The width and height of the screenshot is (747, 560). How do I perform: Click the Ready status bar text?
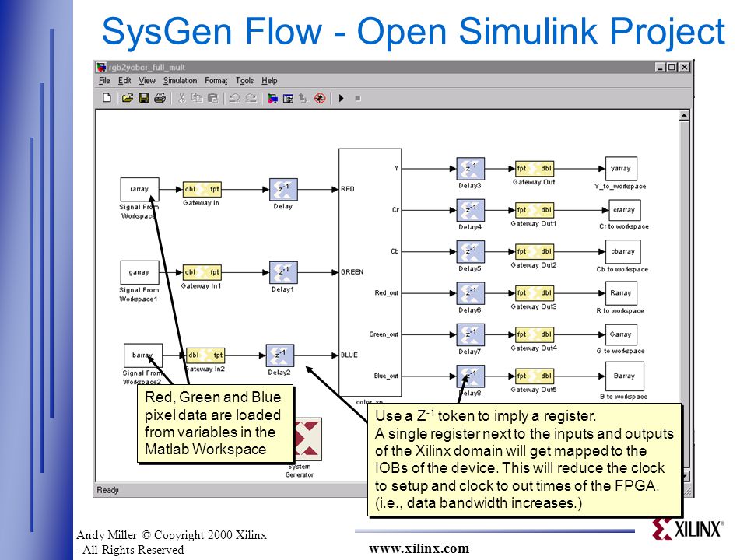(107, 490)
